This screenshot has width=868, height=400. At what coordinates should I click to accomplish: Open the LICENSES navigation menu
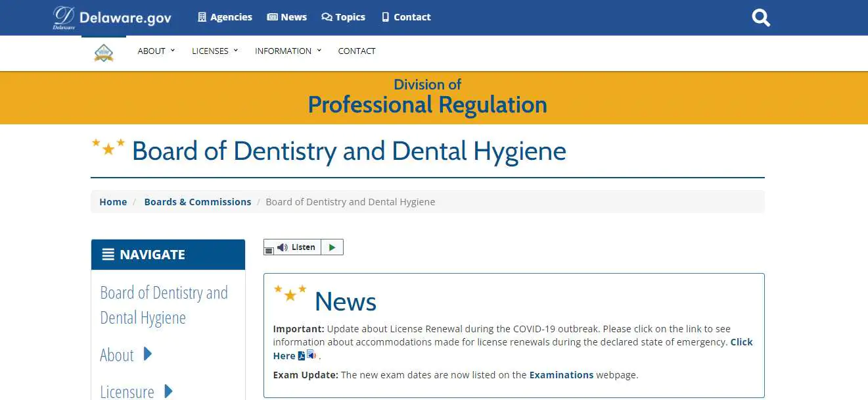coord(210,51)
